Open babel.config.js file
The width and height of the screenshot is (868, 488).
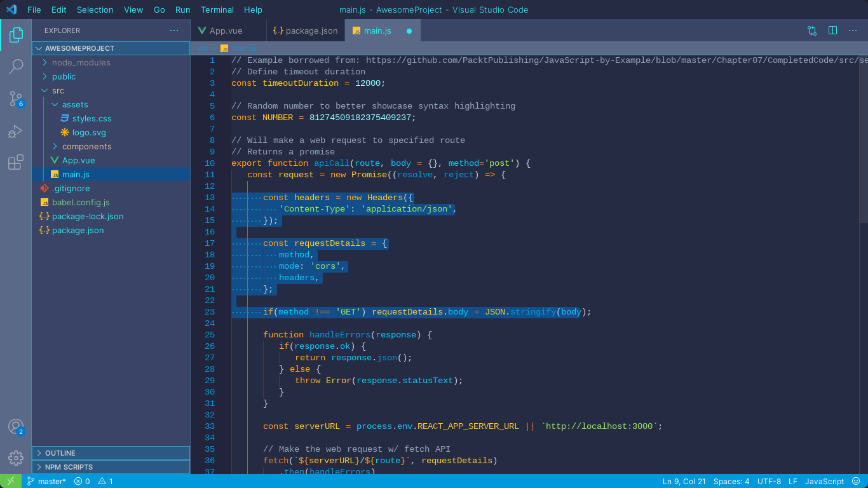pyautogui.click(x=111, y=202)
